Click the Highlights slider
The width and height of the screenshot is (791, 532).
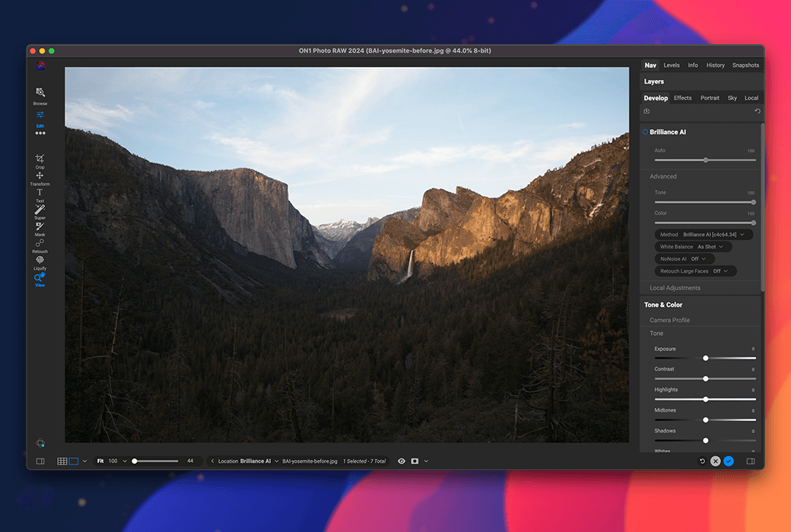pos(705,399)
